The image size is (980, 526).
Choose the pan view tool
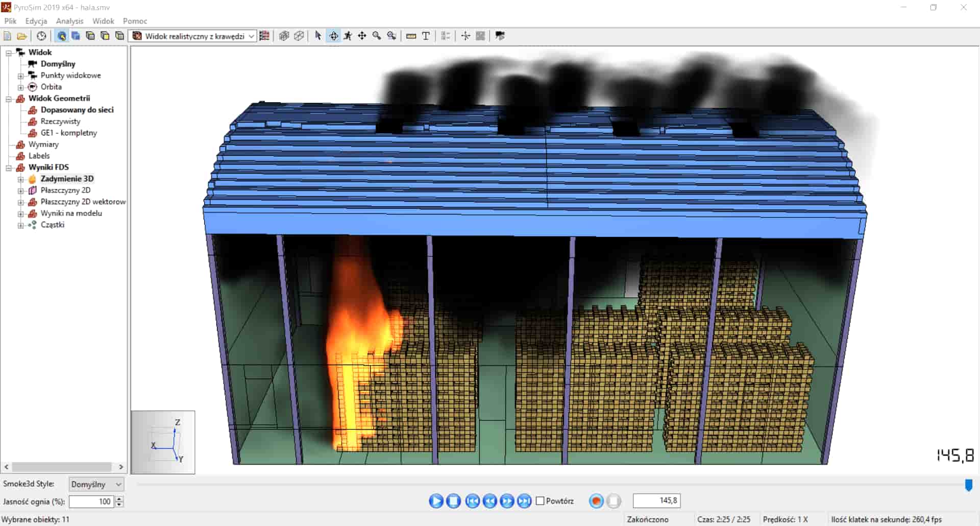(362, 36)
